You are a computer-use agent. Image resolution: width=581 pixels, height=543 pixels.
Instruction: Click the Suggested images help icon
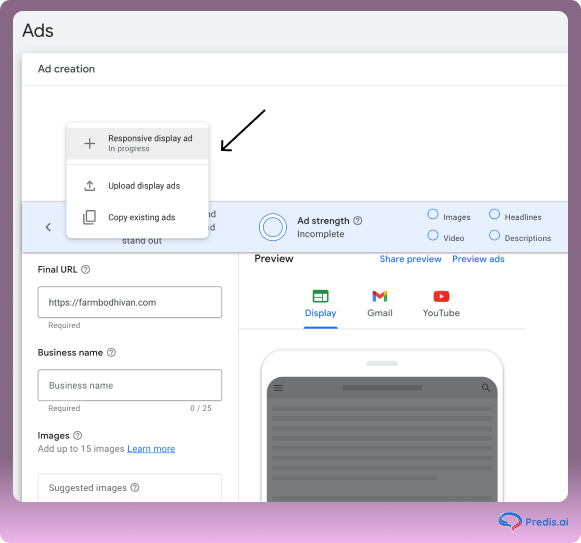pos(135,487)
